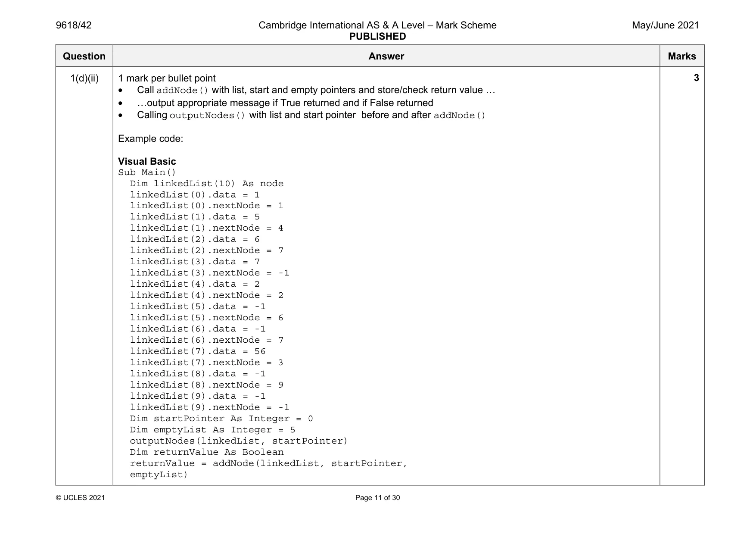Click the '1(d)(ii)' question cell
This screenshot has width=756, height=535.
click(x=84, y=78)
